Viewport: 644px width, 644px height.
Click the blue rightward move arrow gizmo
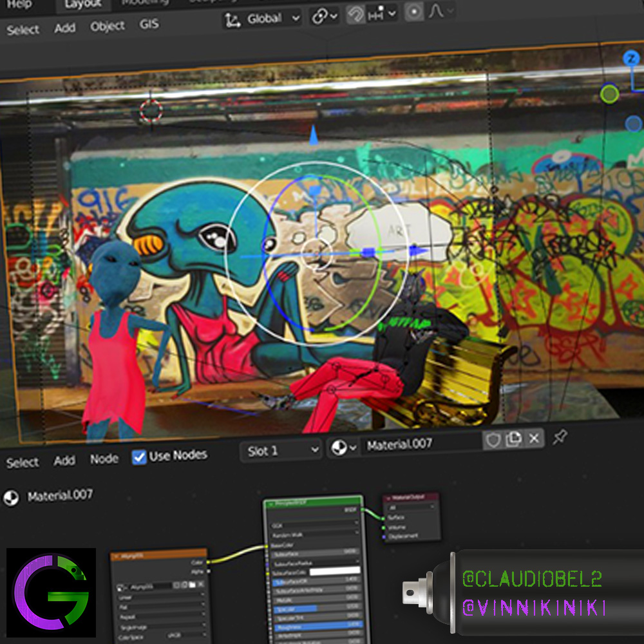click(x=419, y=250)
